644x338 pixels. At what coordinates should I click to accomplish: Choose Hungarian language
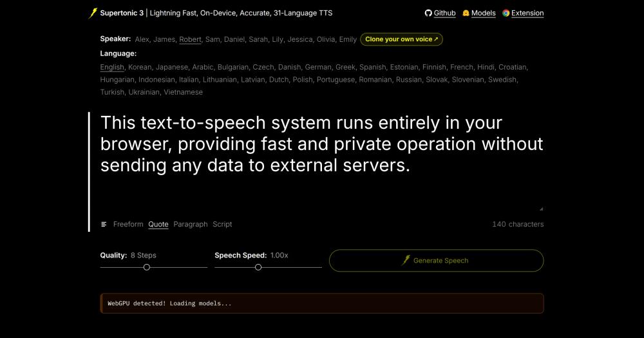pyautogui.click(x=117, y=80)
